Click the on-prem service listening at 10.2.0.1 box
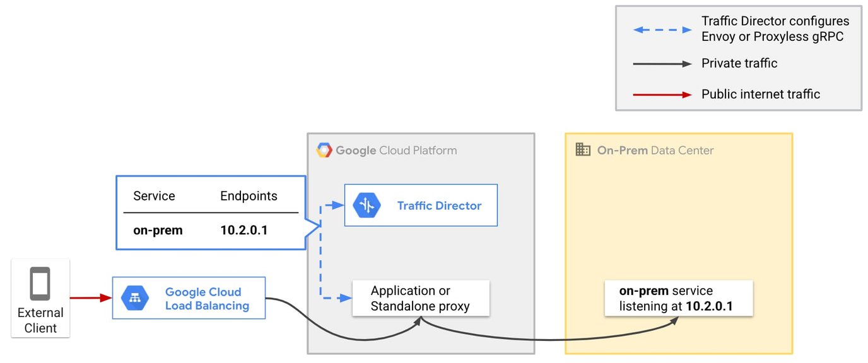The height and width of the screenshot is (363, 868). 678,299
